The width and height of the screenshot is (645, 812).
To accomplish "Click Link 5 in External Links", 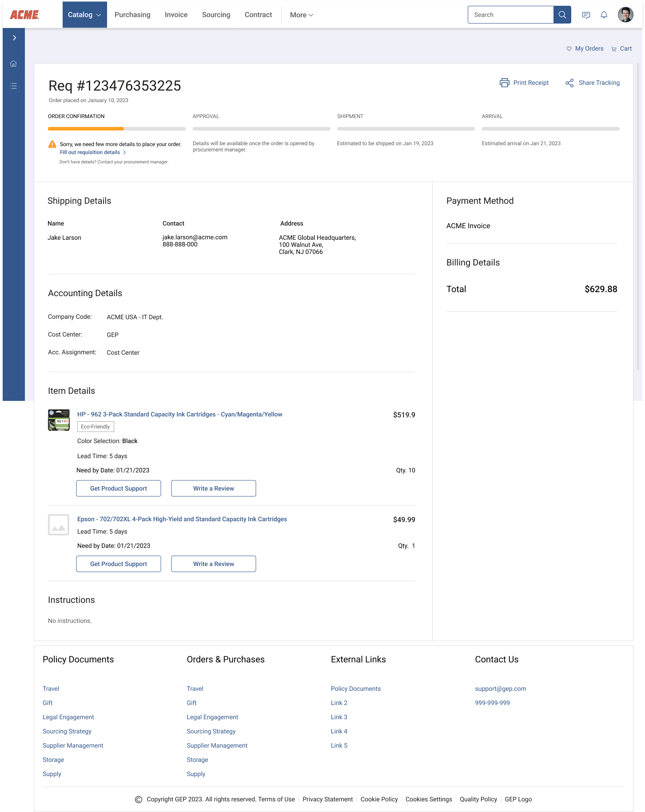I will pos(339,745).
